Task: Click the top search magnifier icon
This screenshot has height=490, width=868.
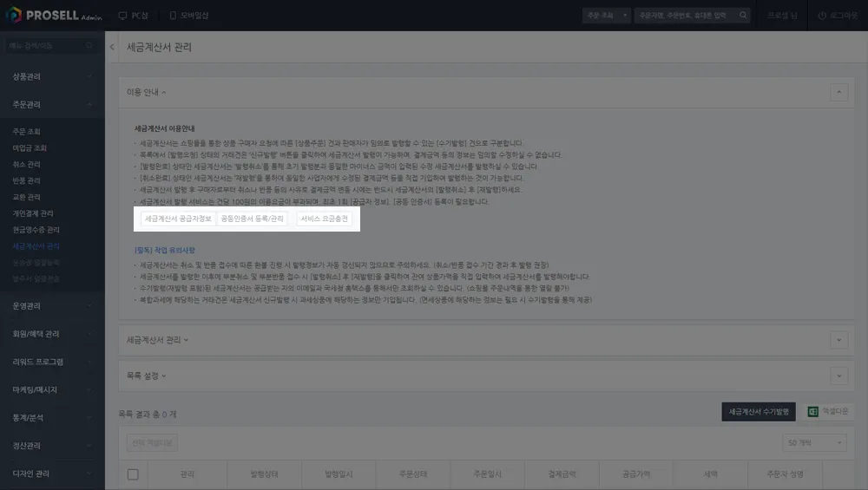Action: tap(743, 16)
